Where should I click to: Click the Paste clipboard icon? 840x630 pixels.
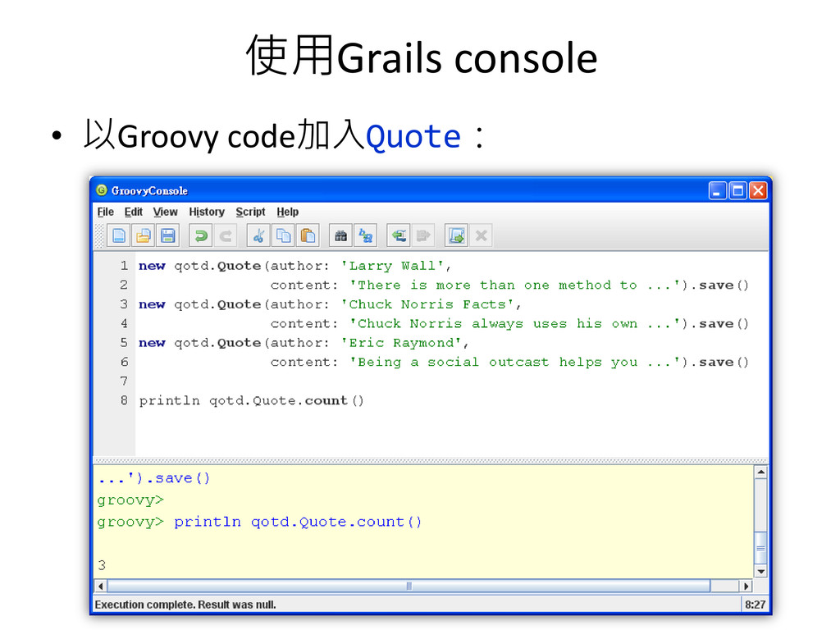coord(308,235)
